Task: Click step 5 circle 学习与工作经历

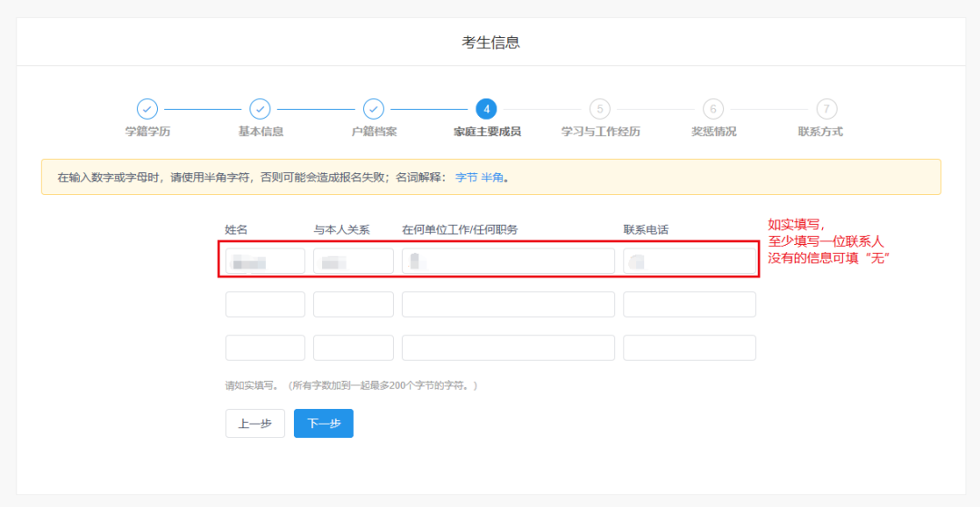Action: coord(600,109)
